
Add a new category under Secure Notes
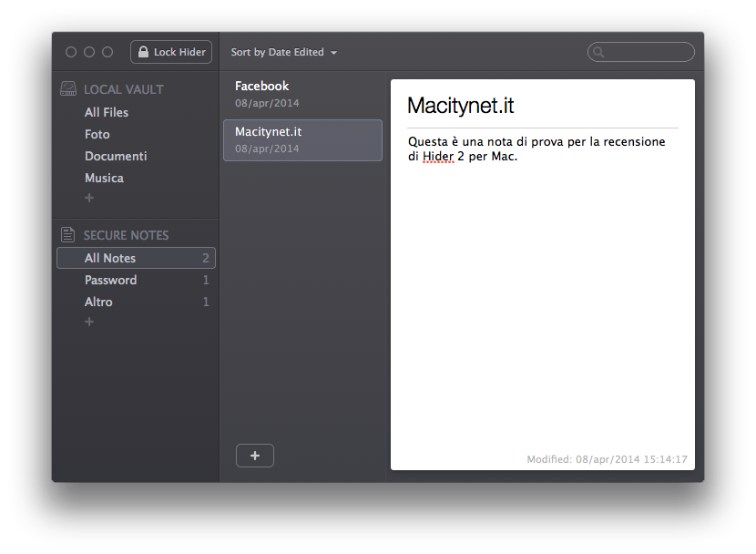pos(89,322)
